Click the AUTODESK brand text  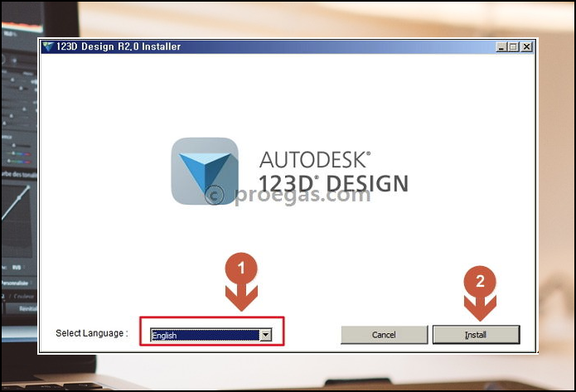(314, 160)
